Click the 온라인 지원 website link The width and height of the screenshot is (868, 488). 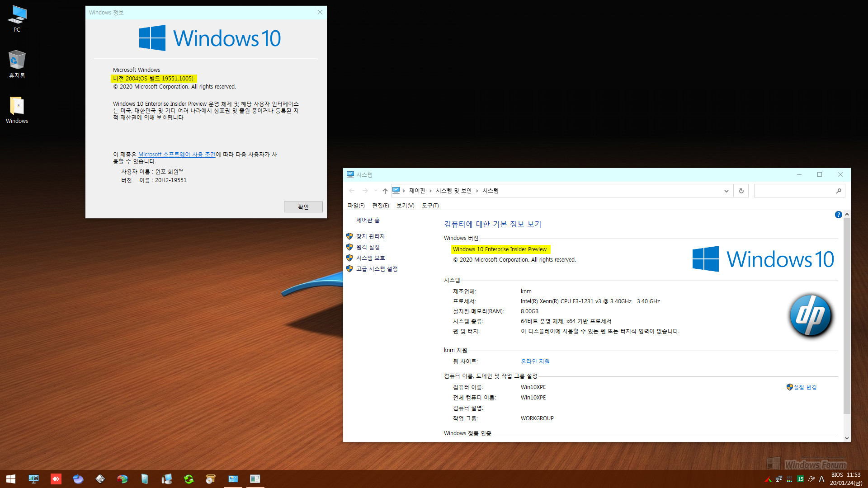point(535,361)
